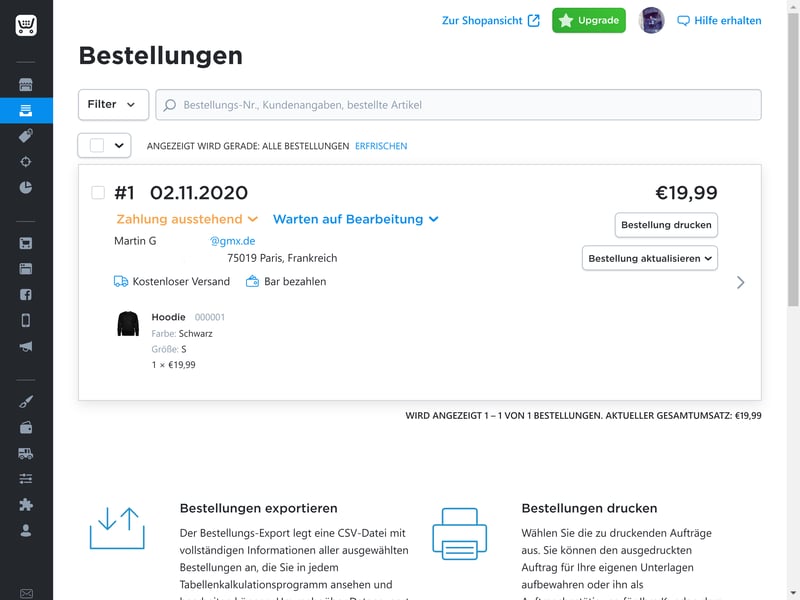Viewport: 800px width, 600px height.
Task: Open the price tag catalog icon
Action: tap(26, 135)
